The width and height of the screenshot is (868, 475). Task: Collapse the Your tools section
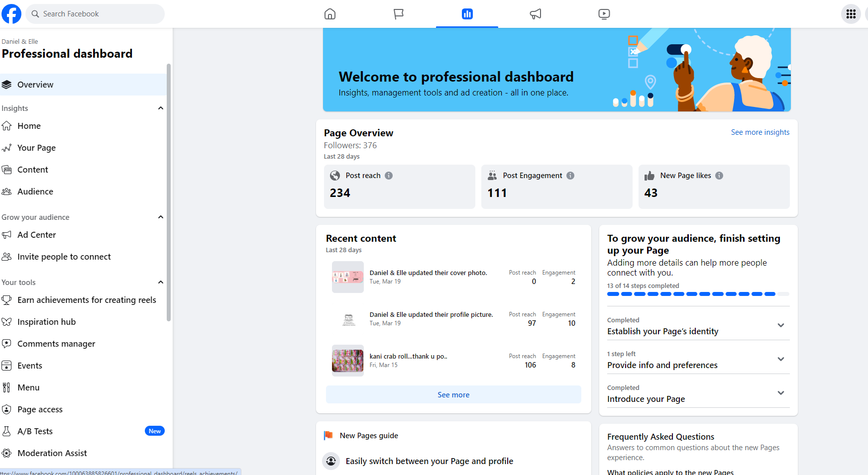pos(161,282)
